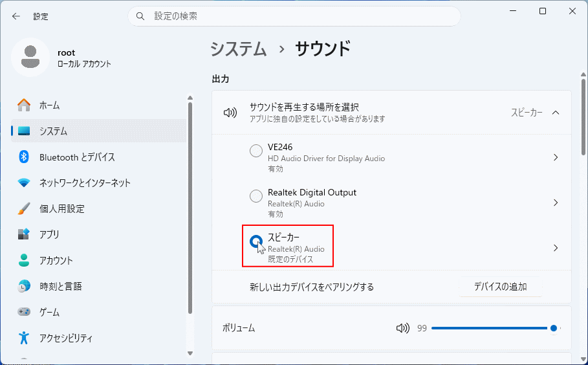
Task: Open アカウント settings page
Action: 98,260
